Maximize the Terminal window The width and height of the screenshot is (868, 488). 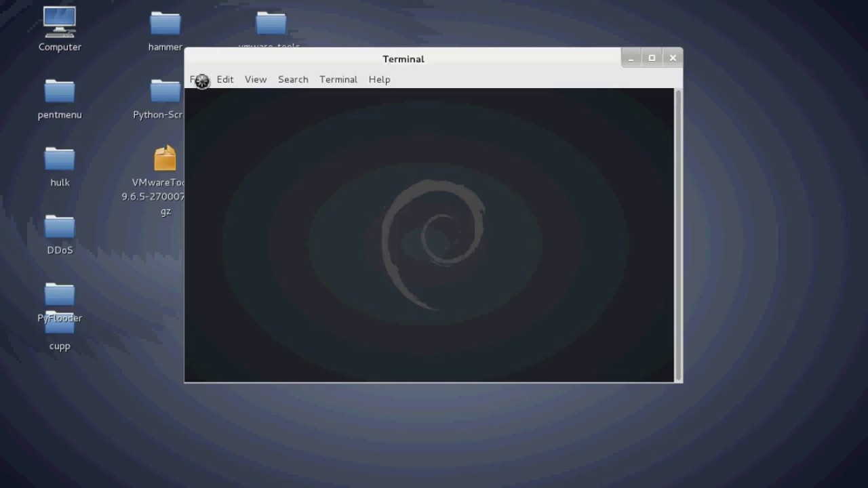pos(652,58)
